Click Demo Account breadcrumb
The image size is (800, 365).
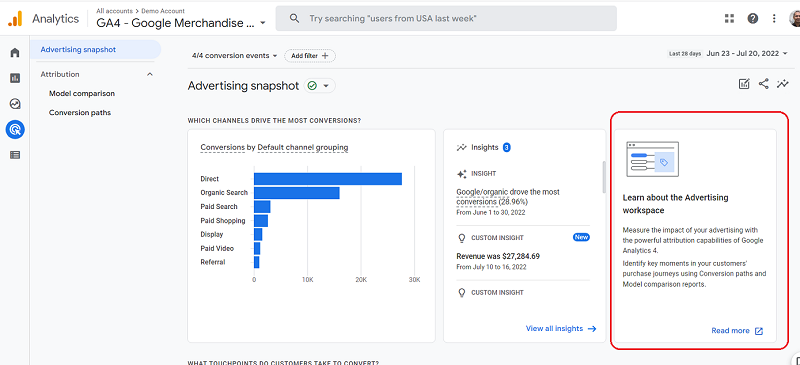coord(163,11)
